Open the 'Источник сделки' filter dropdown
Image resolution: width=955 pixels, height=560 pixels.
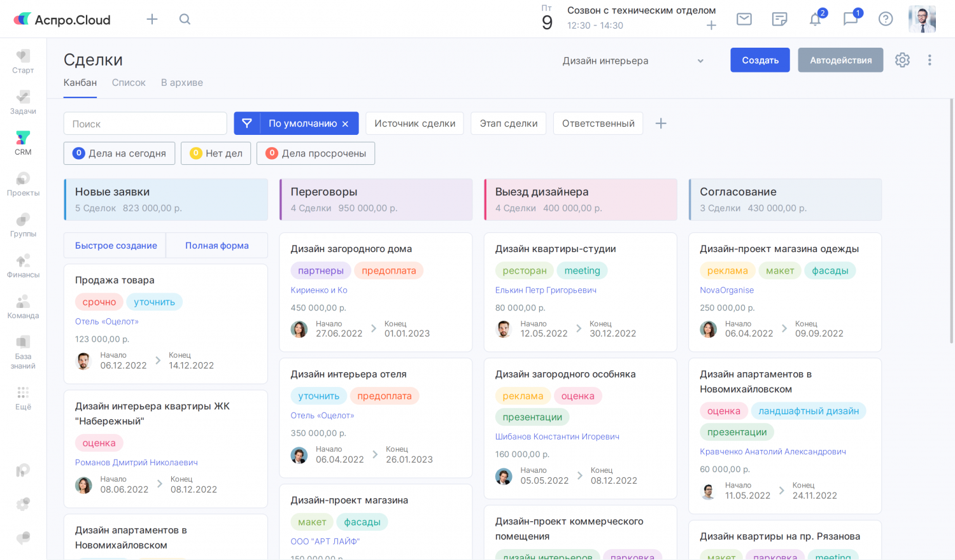(414, 123)
